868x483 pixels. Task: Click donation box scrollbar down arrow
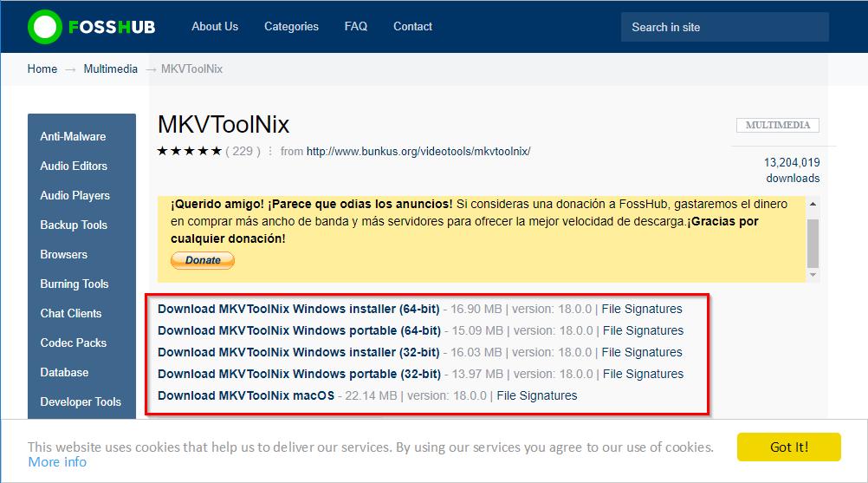click(x=813, y=275)
